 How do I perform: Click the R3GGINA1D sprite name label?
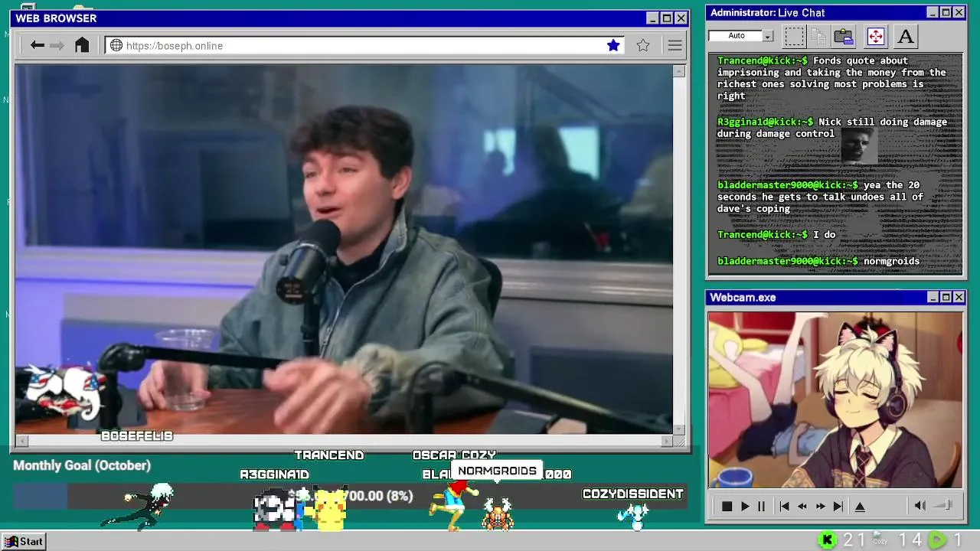274,474
